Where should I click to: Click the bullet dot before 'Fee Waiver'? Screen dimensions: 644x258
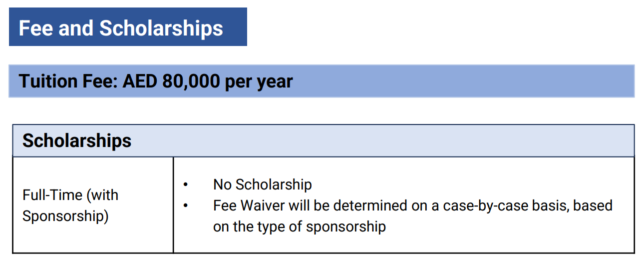(x=186, y=206)
